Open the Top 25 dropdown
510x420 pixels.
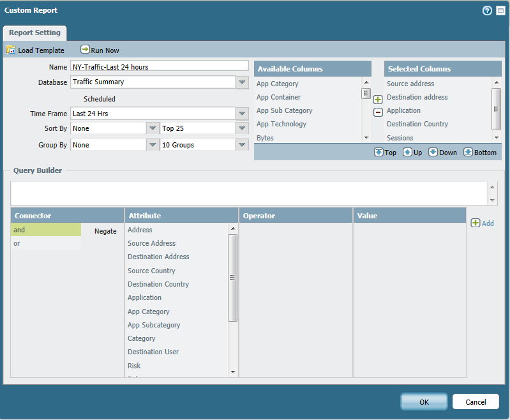pyautogui.click(x=242, y=128)
